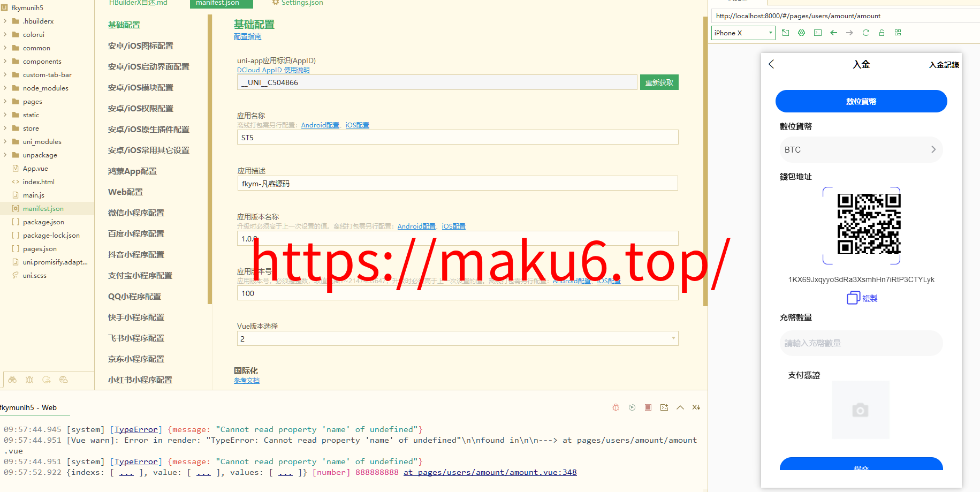Click the bug icon below the file tree
Screen dimensions: 980x492
(x=29, y=380)
